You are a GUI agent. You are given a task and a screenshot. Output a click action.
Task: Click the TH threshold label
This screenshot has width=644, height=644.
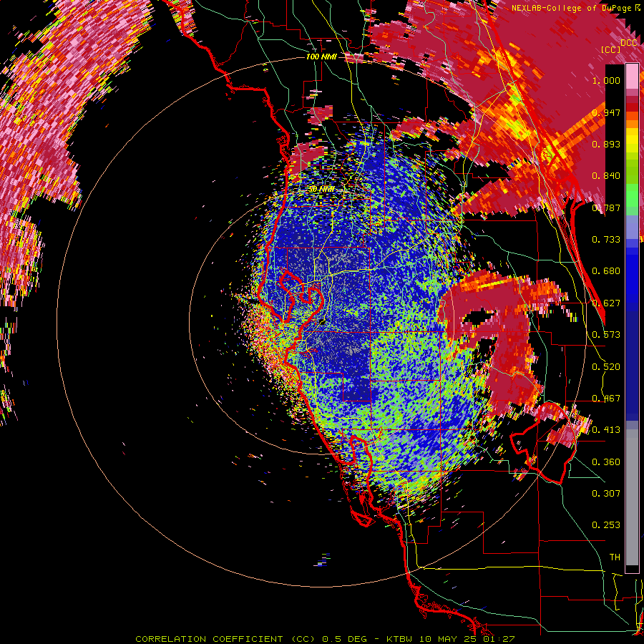point(615,557)
